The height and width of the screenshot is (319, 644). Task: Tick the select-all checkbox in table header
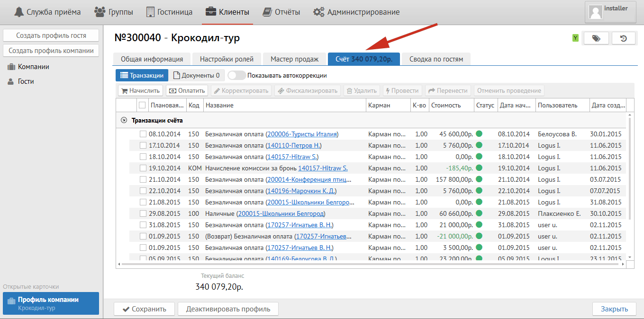142,105
